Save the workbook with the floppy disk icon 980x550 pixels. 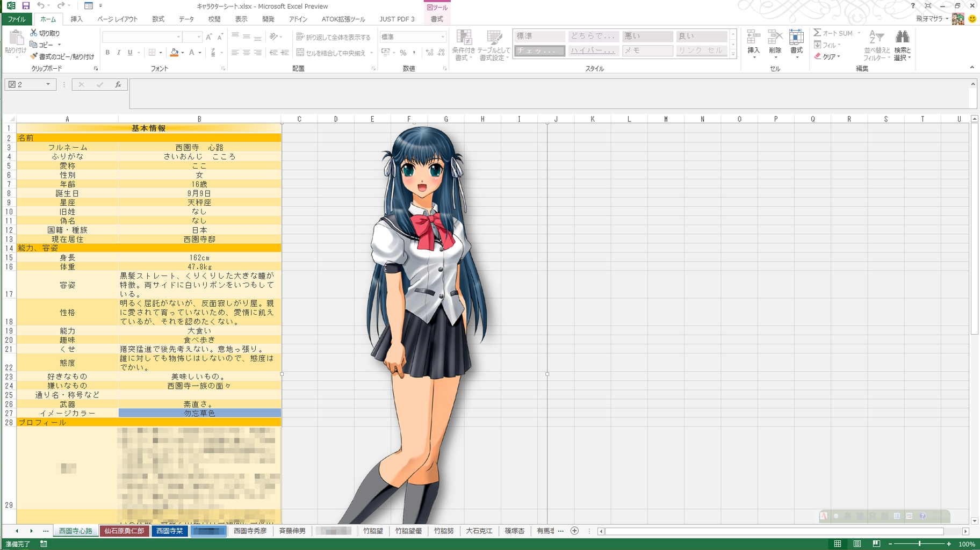[25, 6]
